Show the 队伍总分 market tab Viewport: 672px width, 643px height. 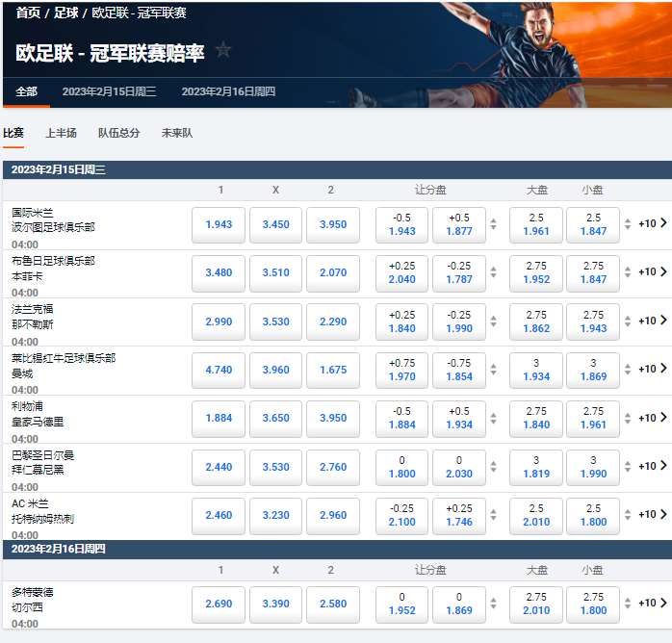(118, 133)
